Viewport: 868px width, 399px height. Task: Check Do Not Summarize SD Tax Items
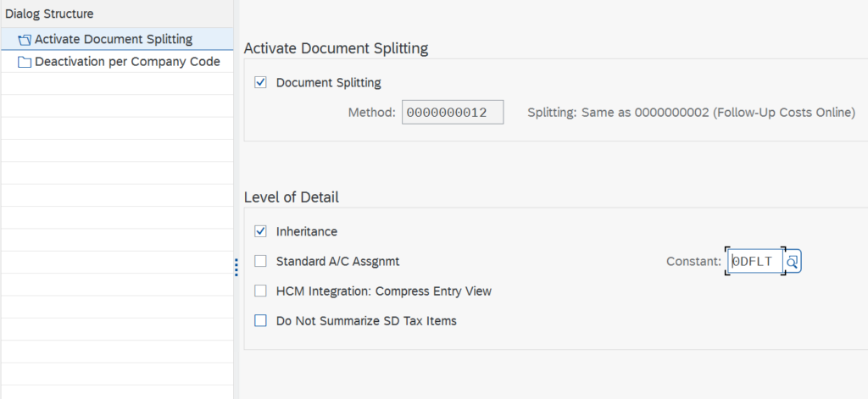tap(261, 320)
